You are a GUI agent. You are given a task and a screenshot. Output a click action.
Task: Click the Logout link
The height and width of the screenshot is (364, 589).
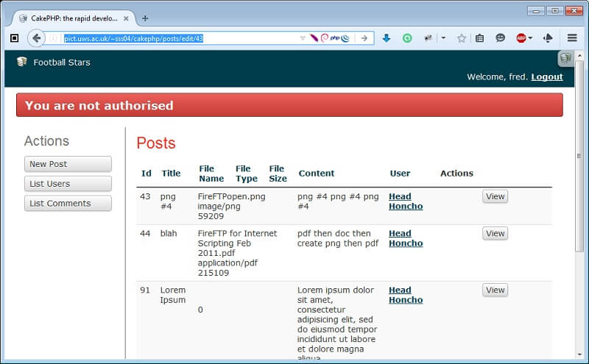coord(547,77)
